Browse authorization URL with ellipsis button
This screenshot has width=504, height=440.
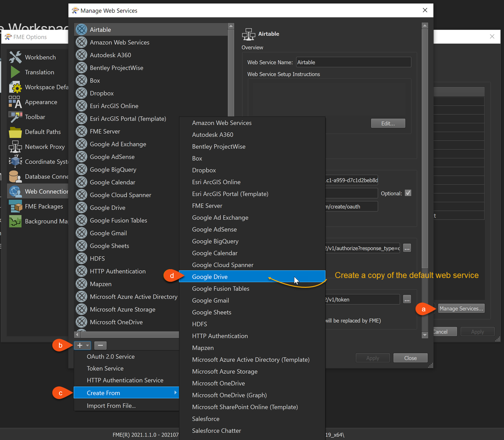407,248
